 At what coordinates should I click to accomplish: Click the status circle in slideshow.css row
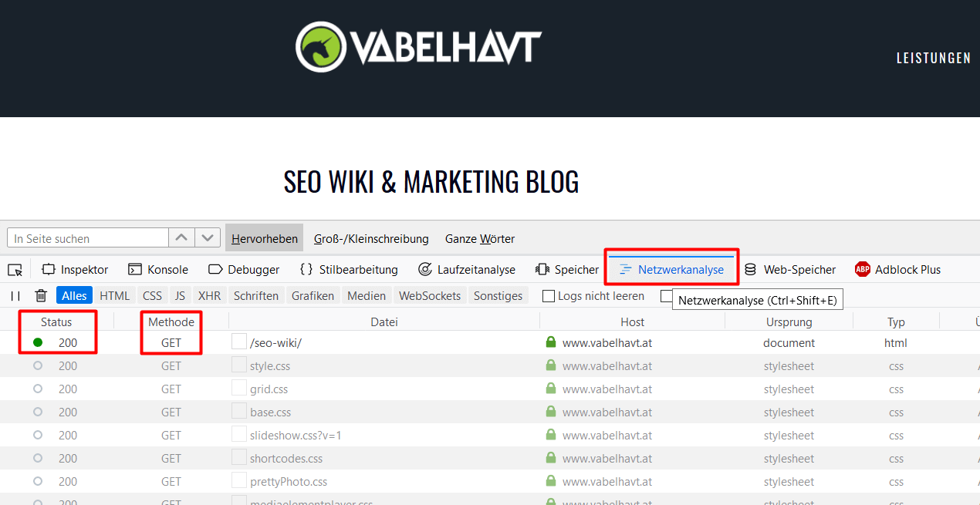(x=38, y=435)
